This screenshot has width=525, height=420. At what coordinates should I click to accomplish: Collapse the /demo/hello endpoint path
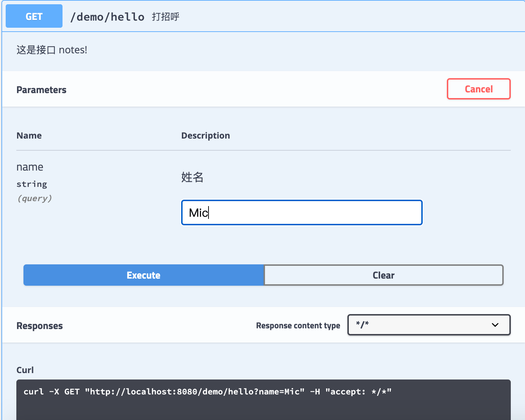tap(107, 17)
